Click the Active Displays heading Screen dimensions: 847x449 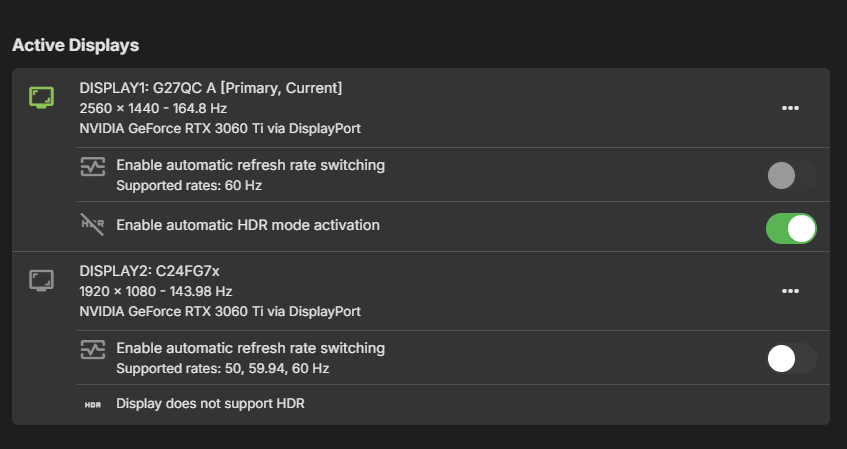click(x=75, y=45)
